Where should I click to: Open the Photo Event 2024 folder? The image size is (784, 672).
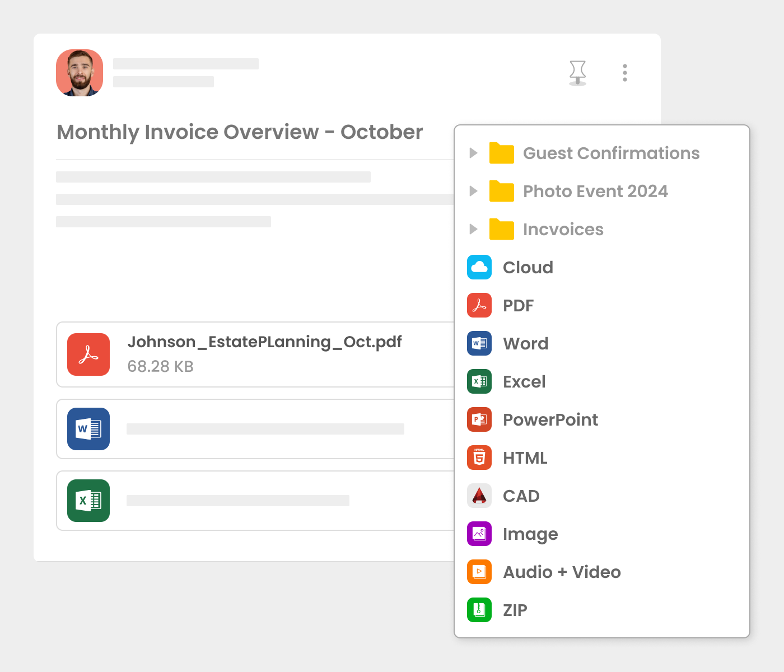pos(595,191)
